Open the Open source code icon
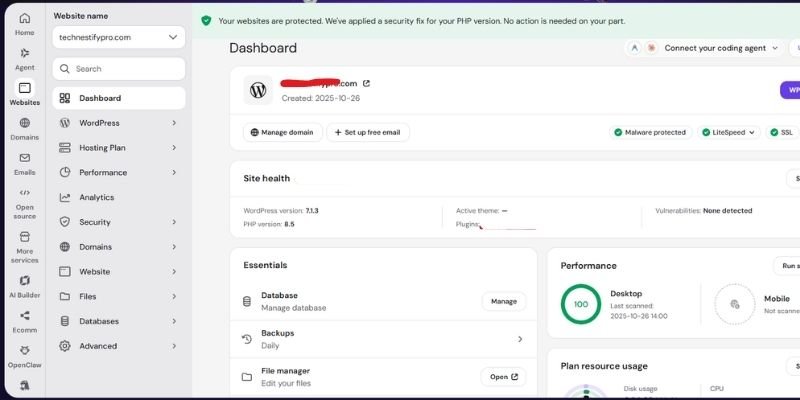 (24, 193)
